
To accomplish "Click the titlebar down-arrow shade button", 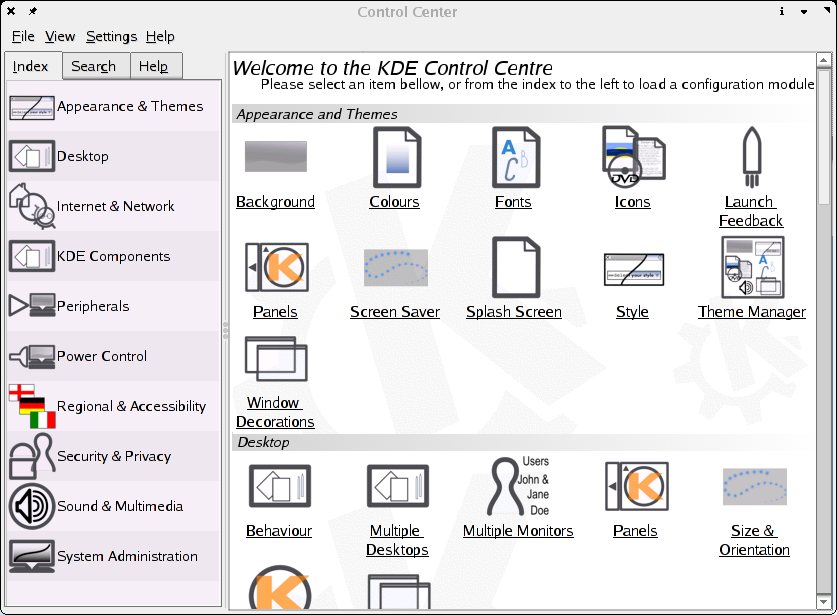I will pyautogui.click(x=804, y=11).
